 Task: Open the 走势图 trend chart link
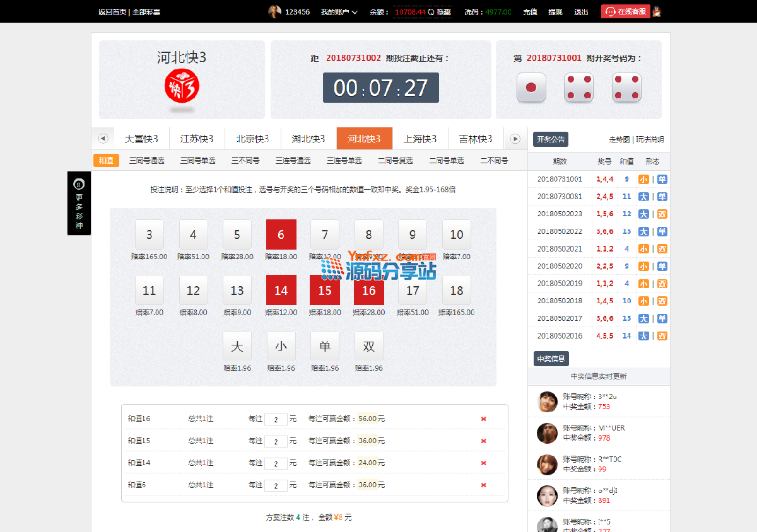coord(619,139)
